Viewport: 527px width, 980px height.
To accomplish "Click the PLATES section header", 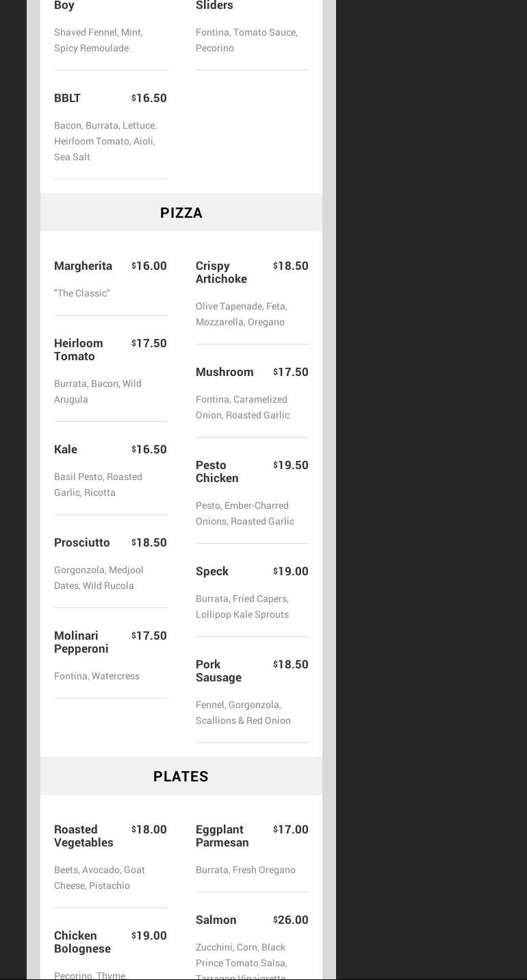I will (181, 777).
